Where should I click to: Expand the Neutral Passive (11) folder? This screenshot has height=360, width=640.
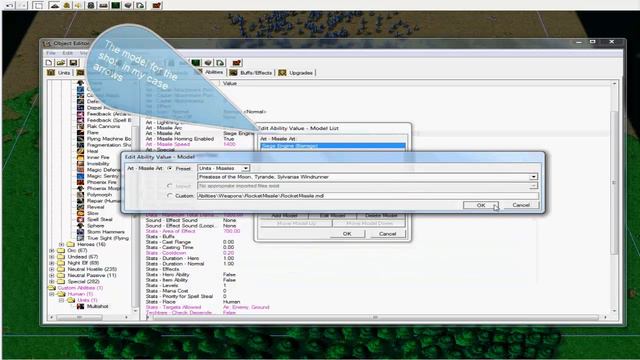coord(52,276)
